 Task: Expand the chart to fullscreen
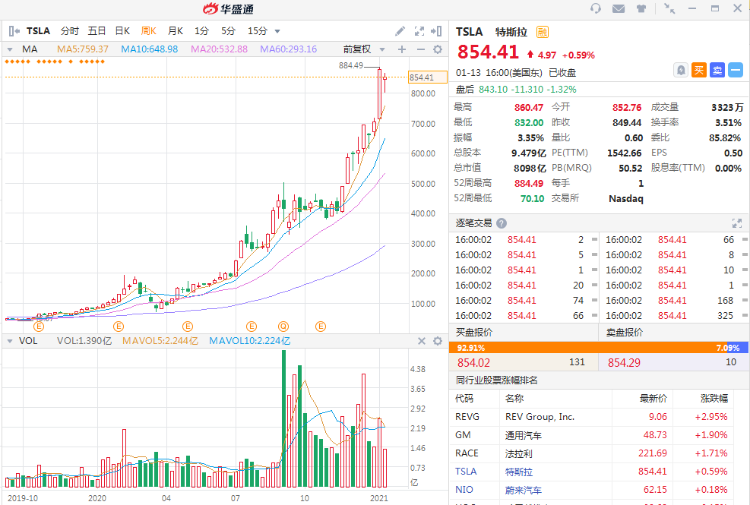point(419,31)
